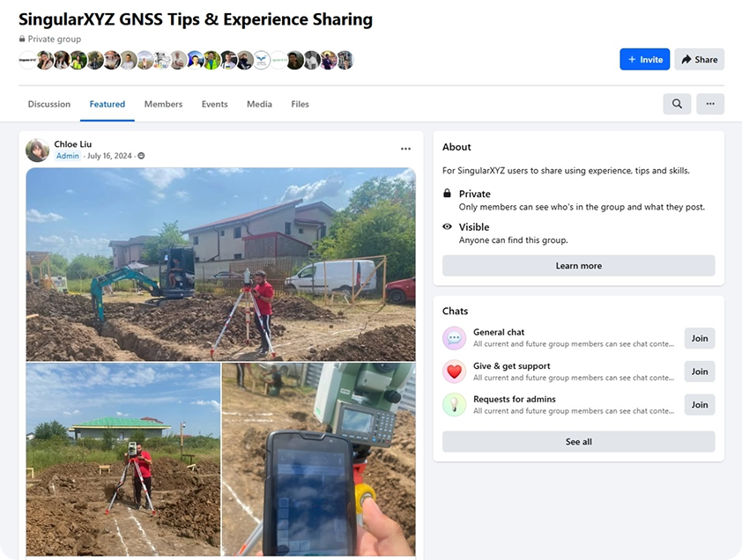742x560 pixels.
Task: Click Chloe Liu's profile avatar
Action: tap(38, 150)
